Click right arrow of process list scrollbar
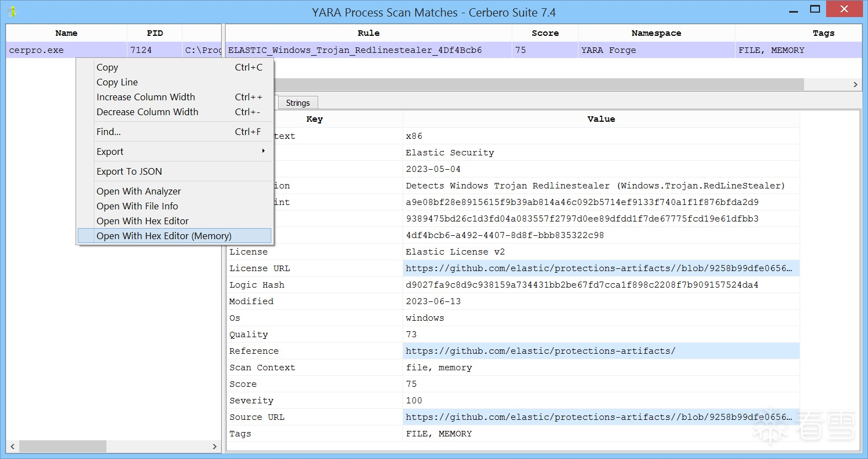Image resolution: width=868 pixels, height=459 pixels. click(x=215, y=446)
